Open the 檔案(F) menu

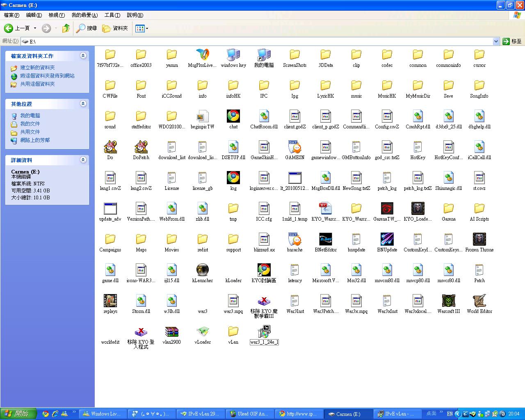[11, 15]
